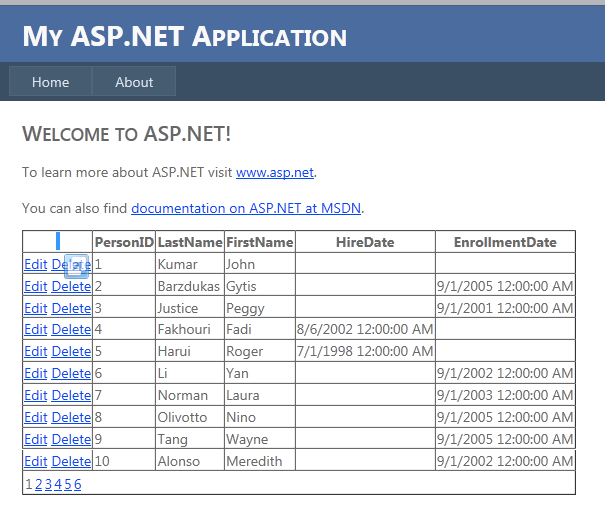Open documentation on ASP.NET at MSDN

(246, 208)
